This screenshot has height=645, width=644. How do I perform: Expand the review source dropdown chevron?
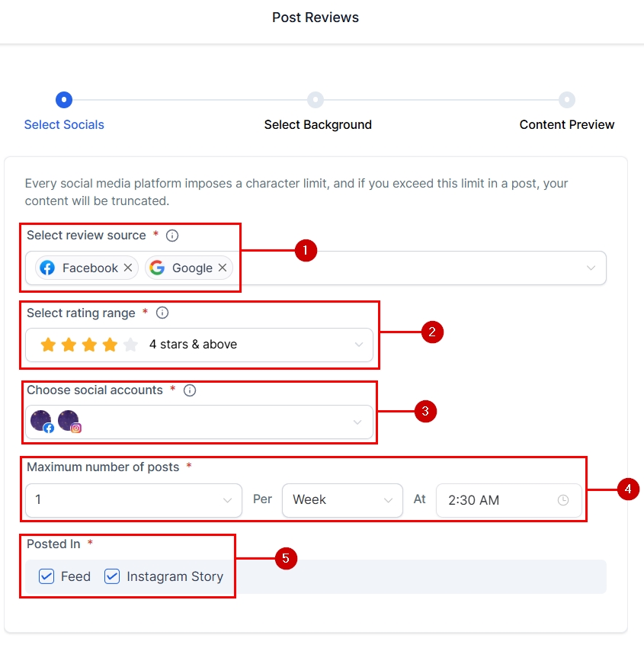tap(591, 268)
